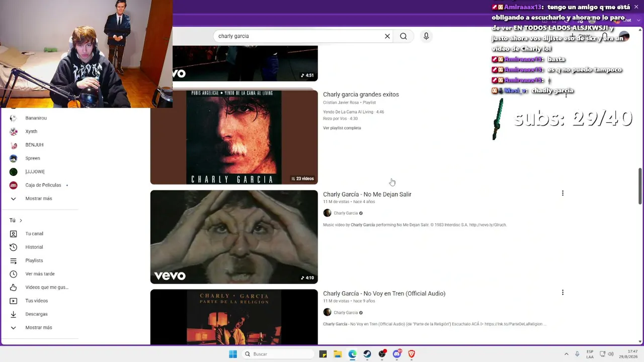The width and height of the screenshot is (644, 362).
Task: Open the Tus videos sidebar item
Action: (37, 301)
